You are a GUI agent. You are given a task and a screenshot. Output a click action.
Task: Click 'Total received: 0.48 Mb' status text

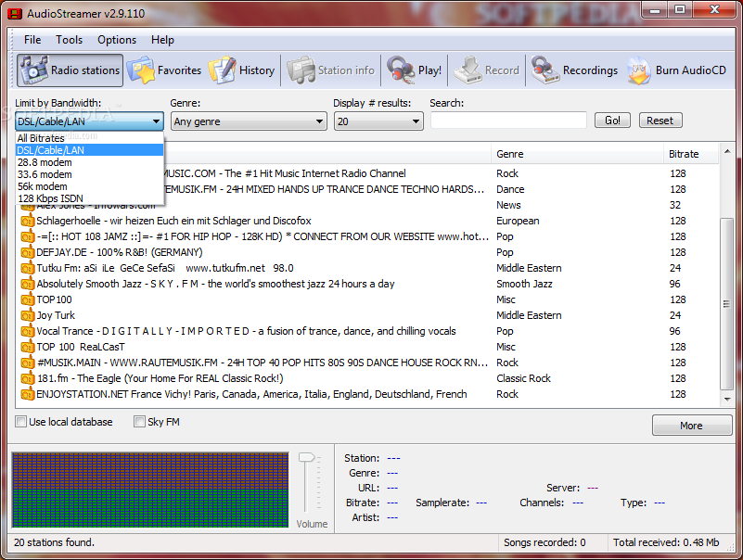[x=666, y=542]
